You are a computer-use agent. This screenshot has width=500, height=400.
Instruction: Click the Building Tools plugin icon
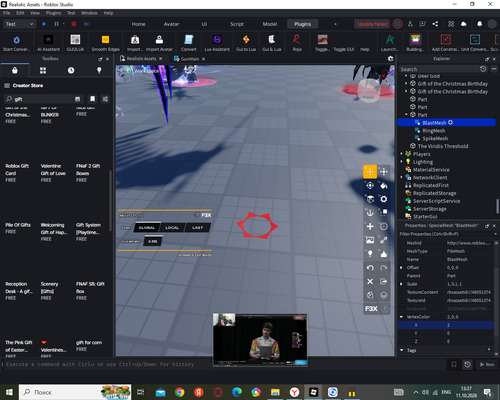click(415, 40)
